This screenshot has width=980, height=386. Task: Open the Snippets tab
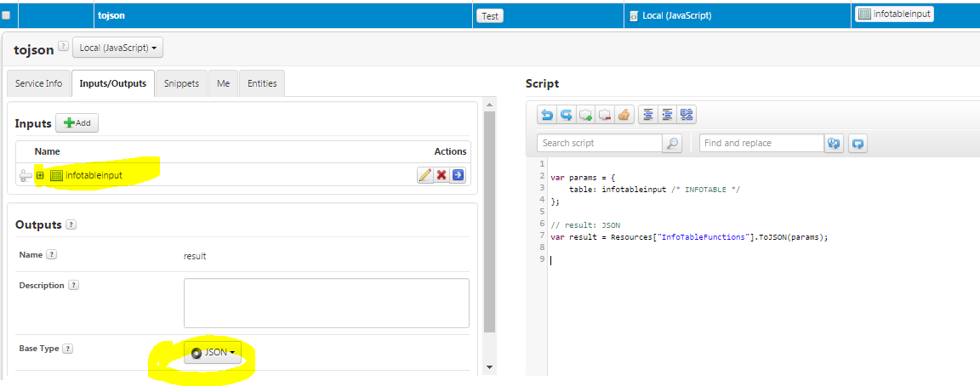(x=182, y=83)
